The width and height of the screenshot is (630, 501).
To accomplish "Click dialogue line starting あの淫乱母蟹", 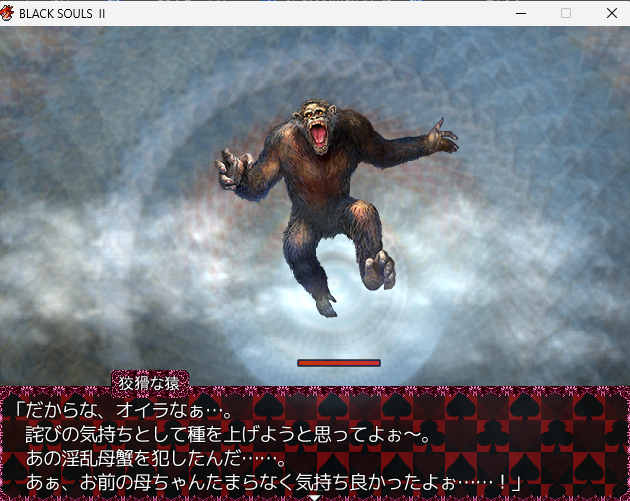I will (x=155, y=458).
